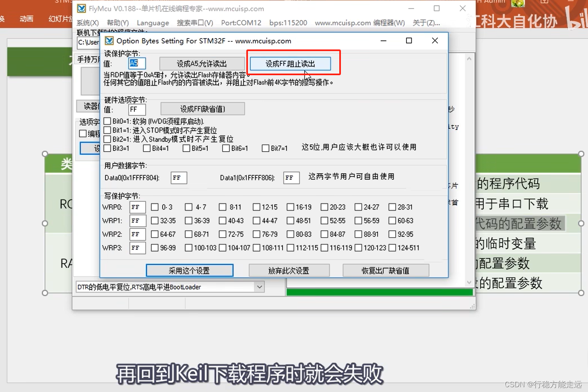Image resolution: width=588 pixels, height=392 pixels.
Task: Check the Bit3=1 checkbox
Action: pyautogui.click(x=107, y=148)
